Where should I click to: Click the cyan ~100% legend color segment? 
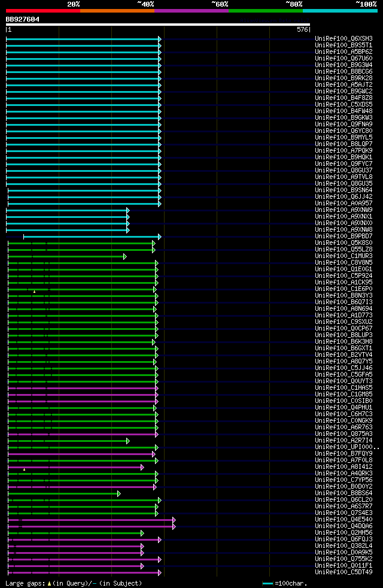click(x=340, y=11)
